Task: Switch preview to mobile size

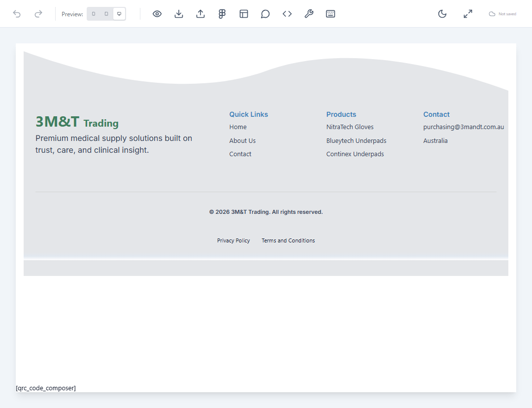Action: pos(94,14)
